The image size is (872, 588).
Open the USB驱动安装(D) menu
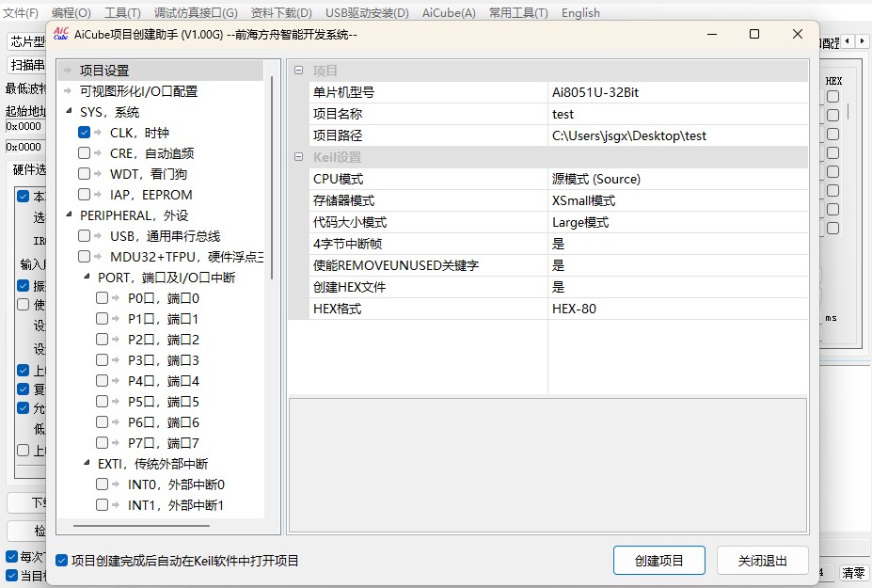click(x=367, y=13)
